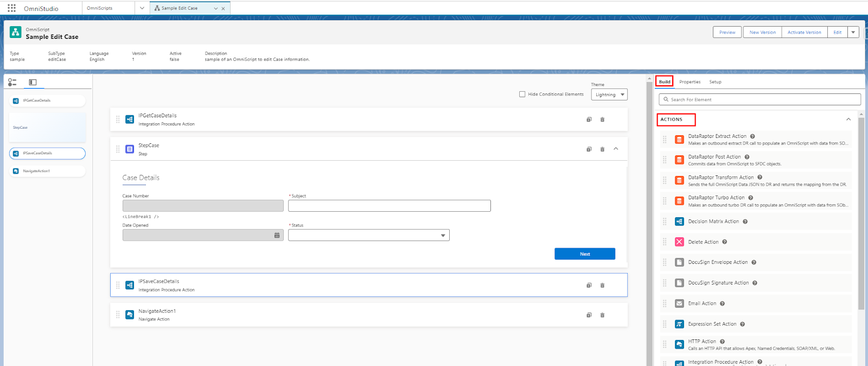Image resolution: width=868 pixels, height=366 pixels.
Task: Open the calendar icon in Date Opened
Action: pyautogui.click(x=277, y=235)
